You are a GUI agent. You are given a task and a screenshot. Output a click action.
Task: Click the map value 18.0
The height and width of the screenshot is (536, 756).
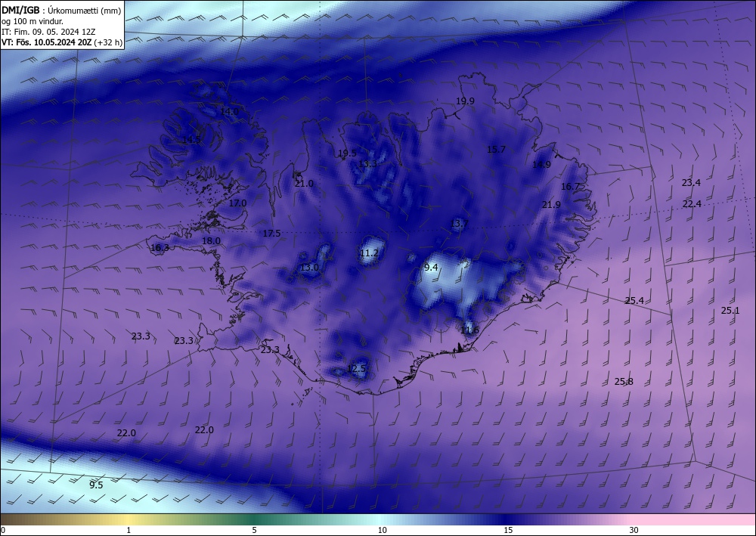pos(211,241)
